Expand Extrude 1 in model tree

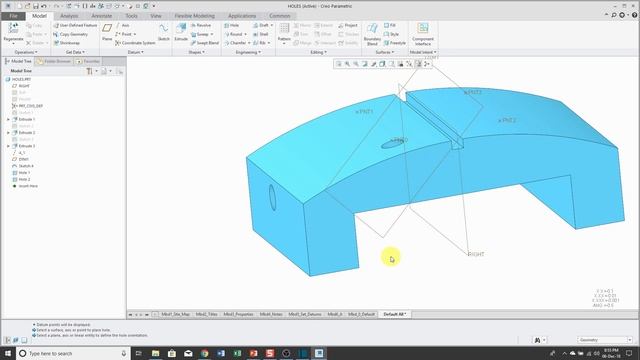click(8, 119)
